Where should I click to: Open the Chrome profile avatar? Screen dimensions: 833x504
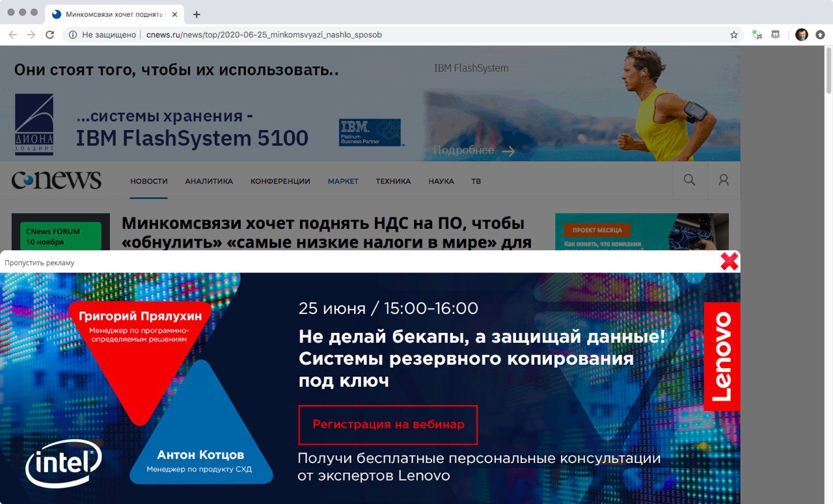[x=802, y=35]
